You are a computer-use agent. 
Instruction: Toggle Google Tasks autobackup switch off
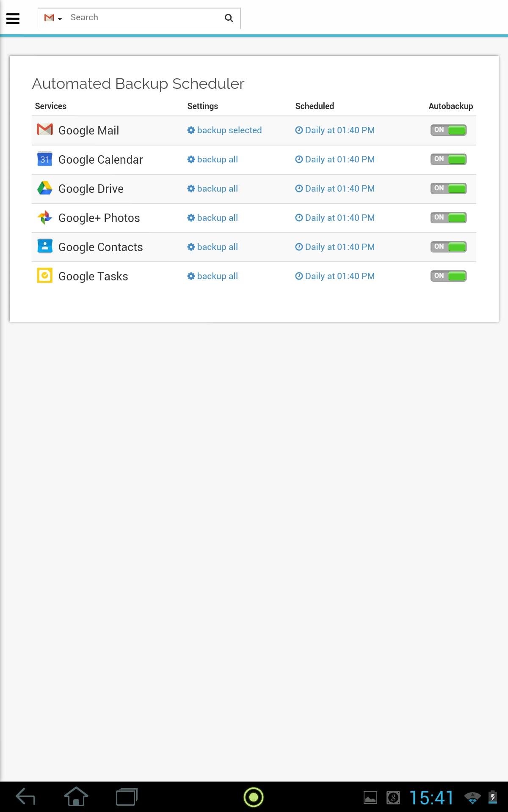point(449,276)
